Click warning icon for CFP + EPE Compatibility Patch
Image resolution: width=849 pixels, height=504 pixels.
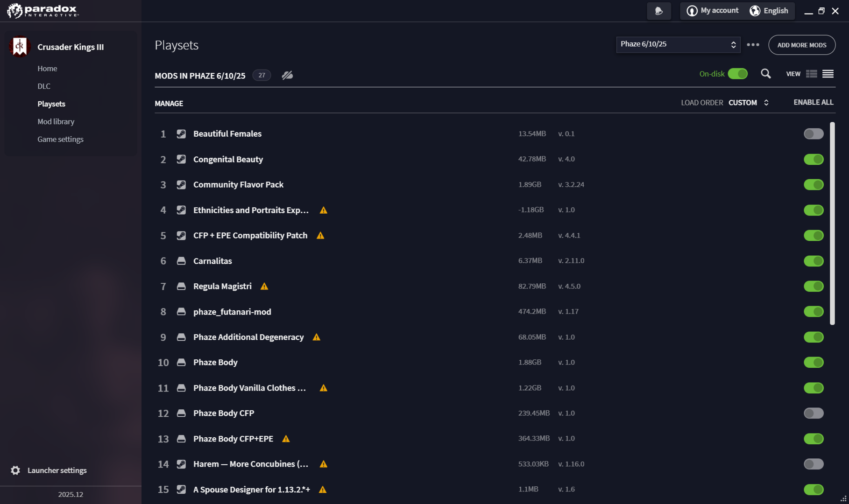[x=320, y=236]
